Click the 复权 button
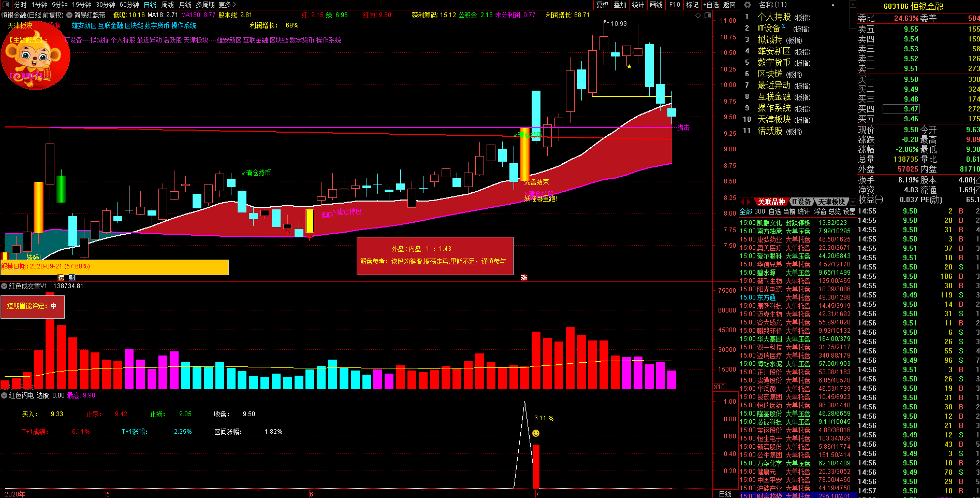980x498 pixels. 603,5
